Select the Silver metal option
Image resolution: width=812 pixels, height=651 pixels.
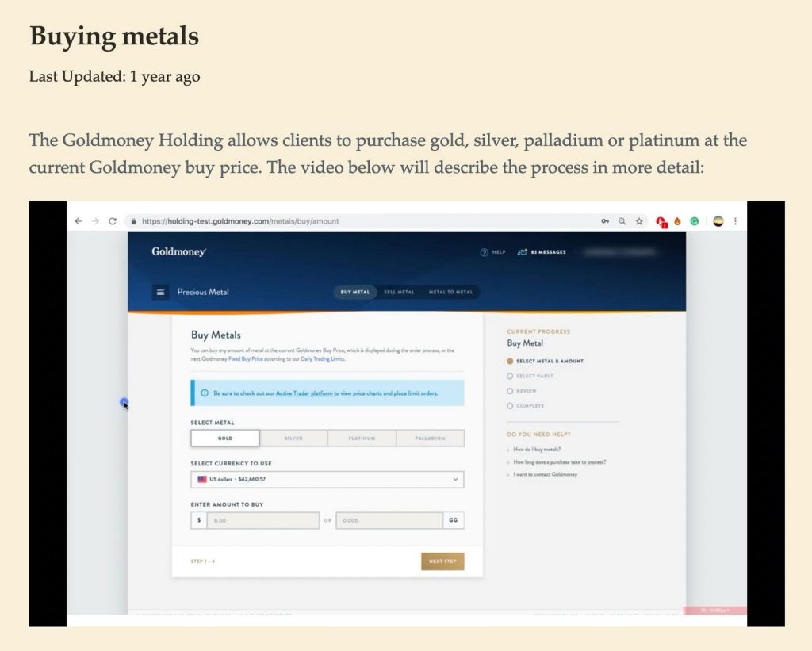[293, 438]
